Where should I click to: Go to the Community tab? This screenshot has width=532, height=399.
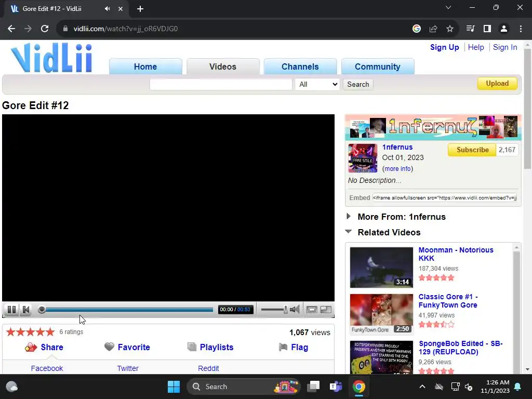tap(378, 66)
